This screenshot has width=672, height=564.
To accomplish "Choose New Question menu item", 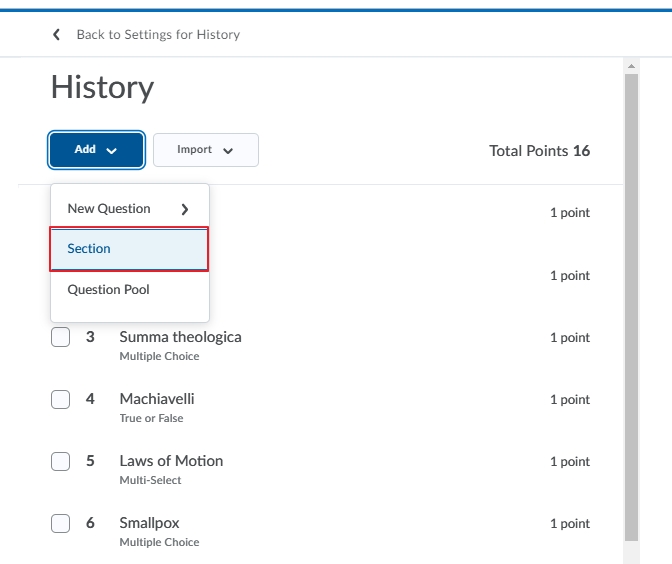I will coord(129,209).
